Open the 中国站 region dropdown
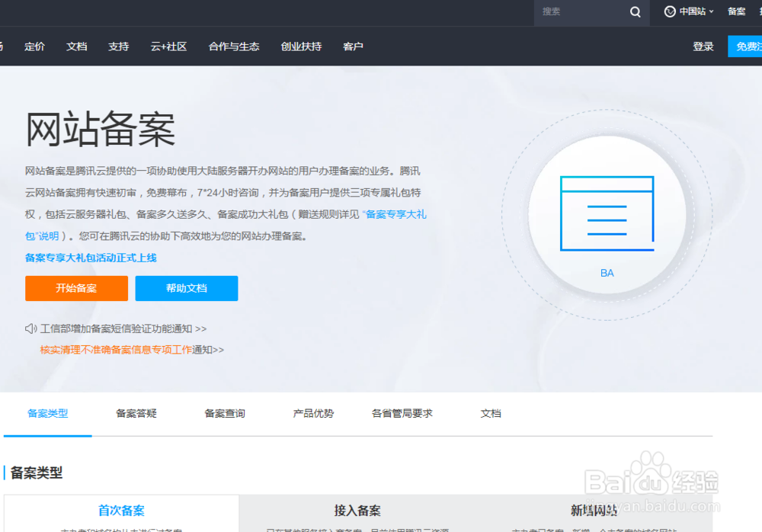 pos(689,11)
